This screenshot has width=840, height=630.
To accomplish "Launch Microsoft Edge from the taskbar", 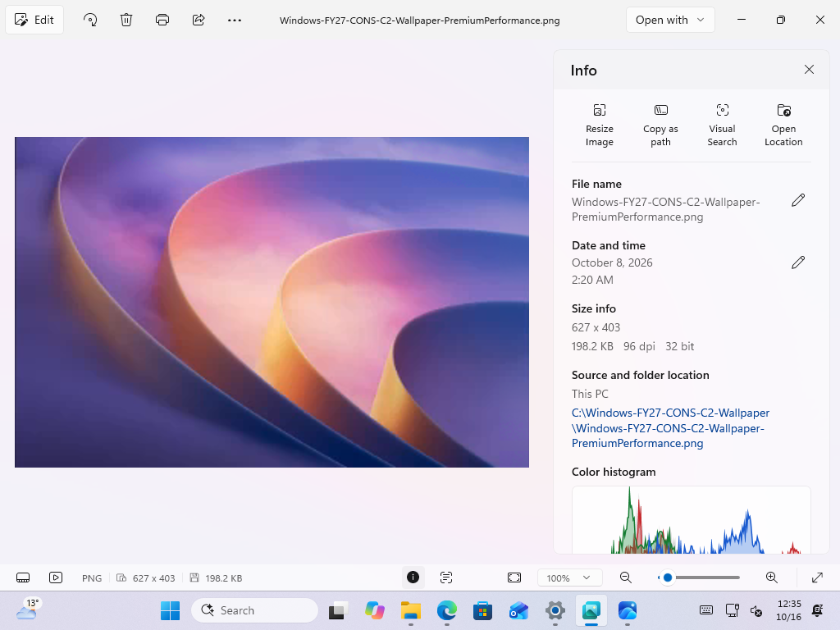I will click(447, 610).
